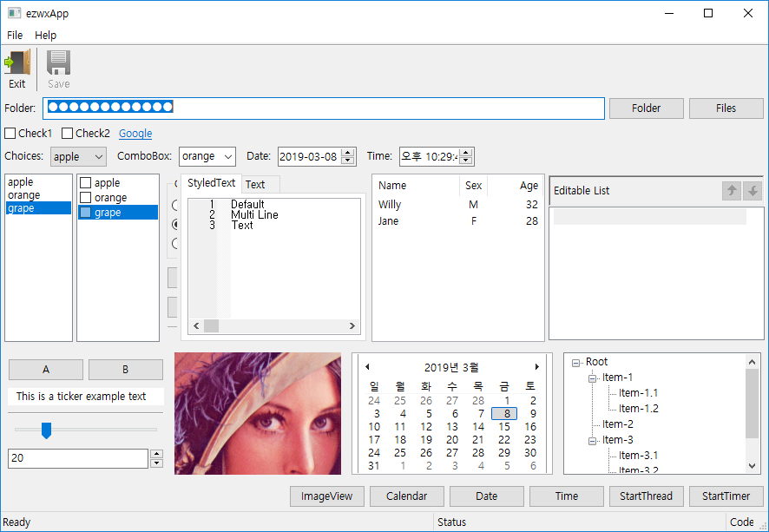The height and width of the screenshot is (532, 769).
Task: Select Item-1.2 in the tree
Action: [x=638, y=409]
